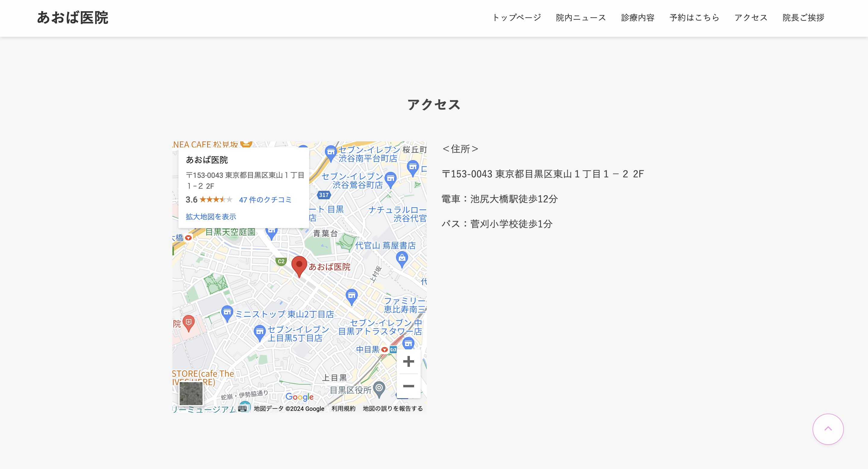
Task: Open keyboard shortcuts via keyboard icon on map
Action: [242, 408]
